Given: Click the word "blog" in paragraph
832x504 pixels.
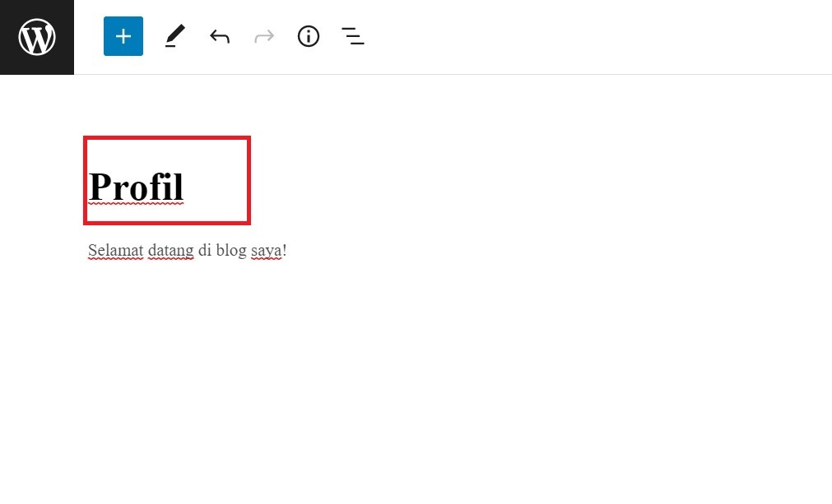Looking at the screenshot, I should (x=231, y=251).
